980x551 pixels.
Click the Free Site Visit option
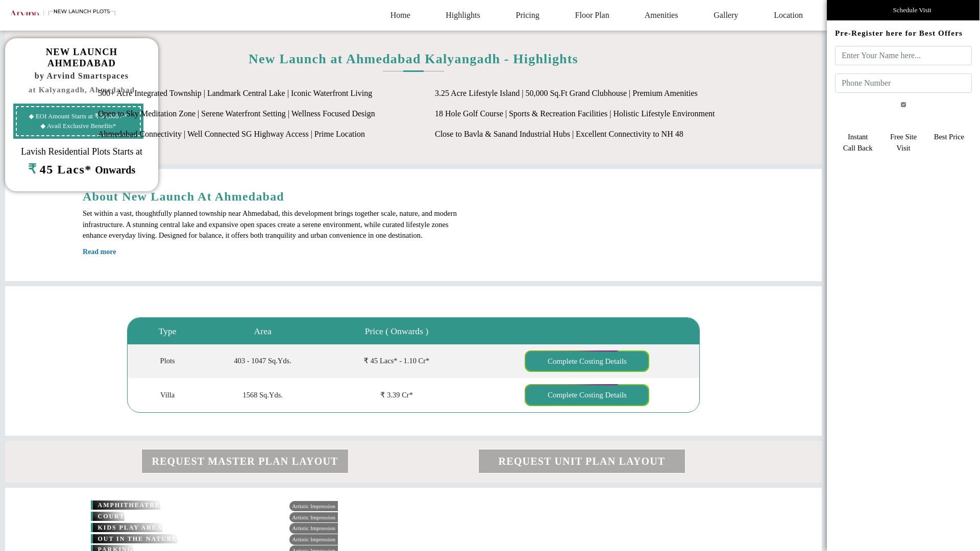(x=903, y=142)
